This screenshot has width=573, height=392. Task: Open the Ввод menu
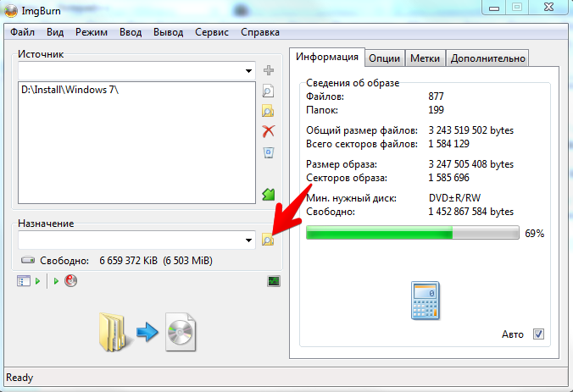point(131,32)
